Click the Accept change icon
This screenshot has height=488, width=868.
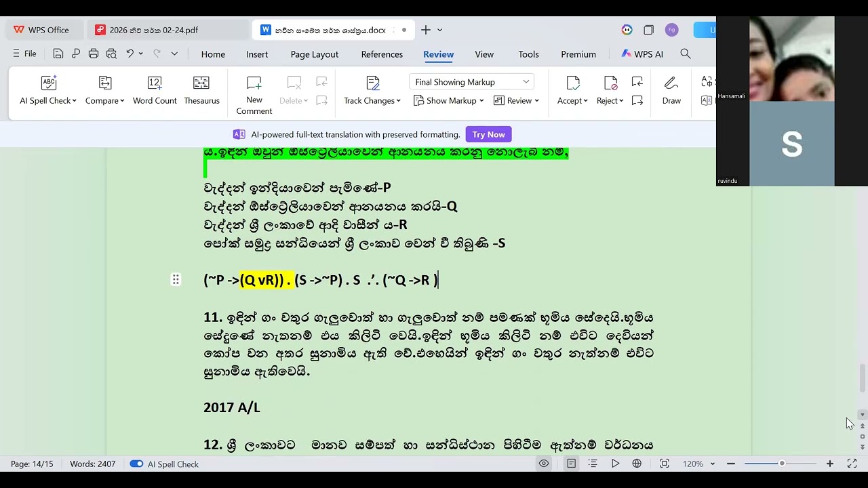[x=573, y=83]
